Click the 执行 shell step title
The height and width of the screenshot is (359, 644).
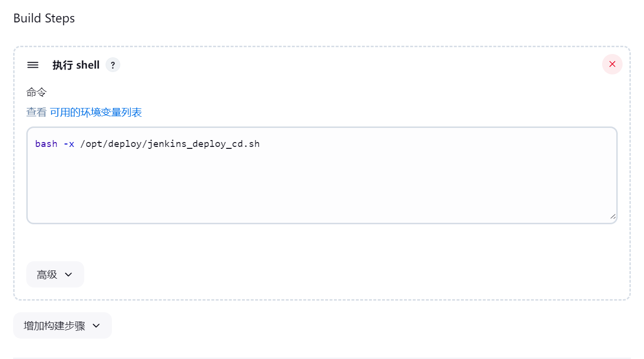(76, 65)
